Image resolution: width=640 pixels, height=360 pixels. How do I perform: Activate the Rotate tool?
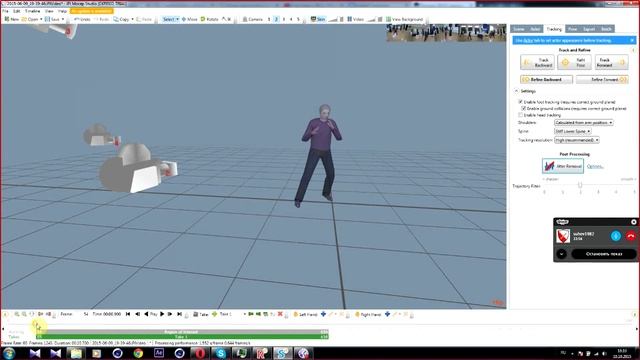pyautogui.click(x=210, y=19)
